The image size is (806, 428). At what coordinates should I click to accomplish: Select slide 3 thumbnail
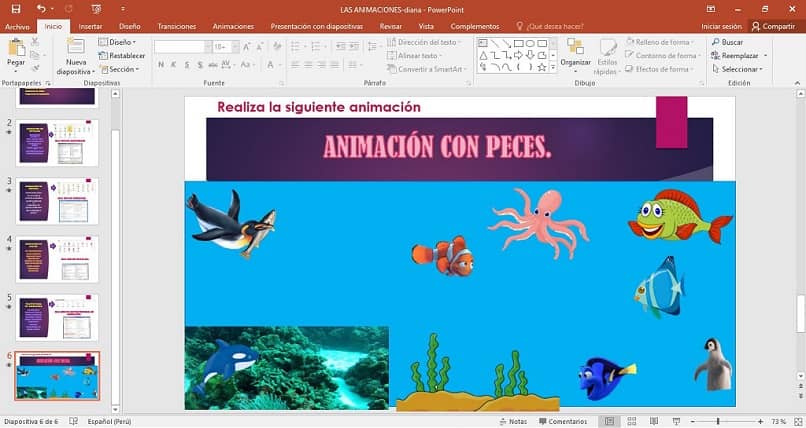pos(57,201)
